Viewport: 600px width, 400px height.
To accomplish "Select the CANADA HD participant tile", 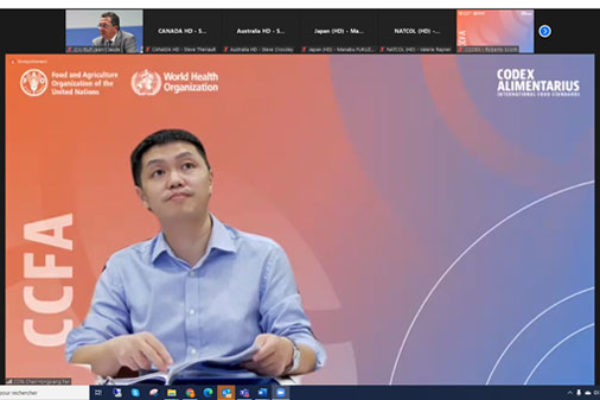I will [182, 31].
